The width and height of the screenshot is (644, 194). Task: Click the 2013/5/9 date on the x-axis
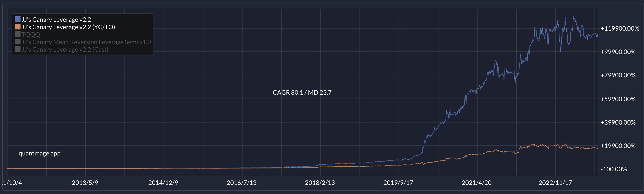click(85, 183)
